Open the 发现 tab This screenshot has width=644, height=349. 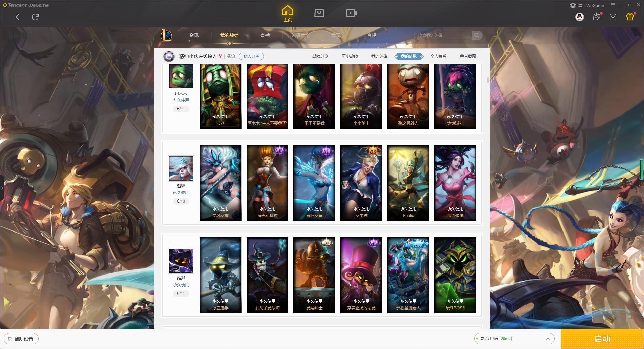point(336,35)
